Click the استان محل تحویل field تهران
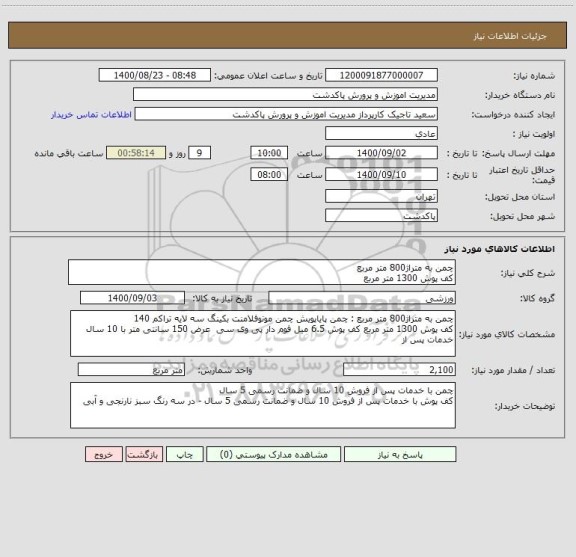 coord(381,196)
